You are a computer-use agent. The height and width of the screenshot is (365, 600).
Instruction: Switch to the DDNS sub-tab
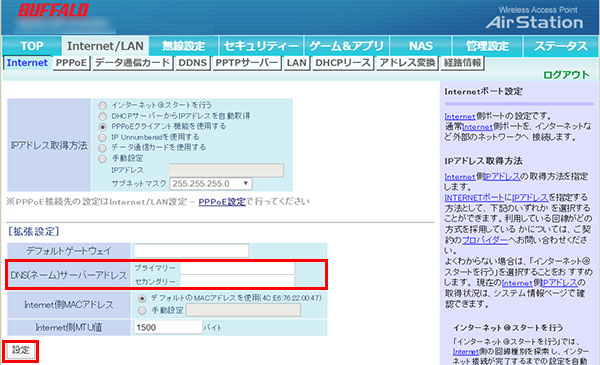[192, 63]
